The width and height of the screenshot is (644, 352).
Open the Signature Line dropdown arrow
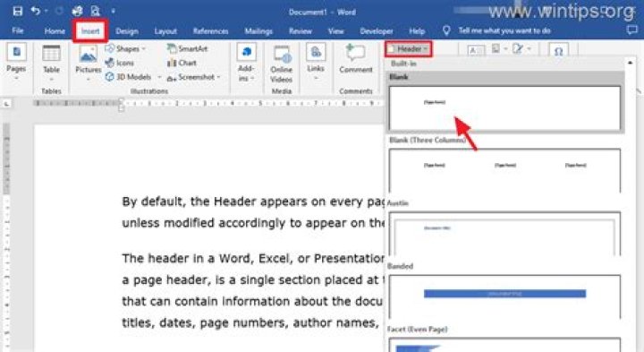(529, 49)
